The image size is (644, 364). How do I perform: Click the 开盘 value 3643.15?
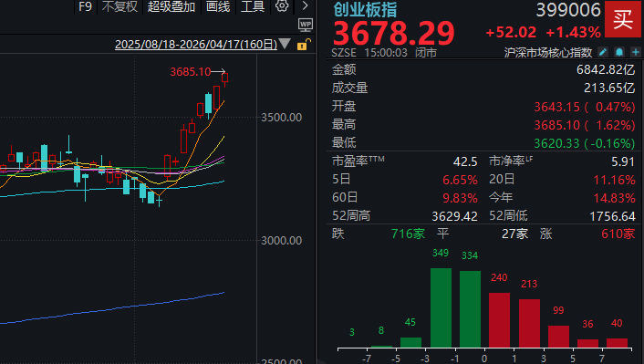(556, 107)
